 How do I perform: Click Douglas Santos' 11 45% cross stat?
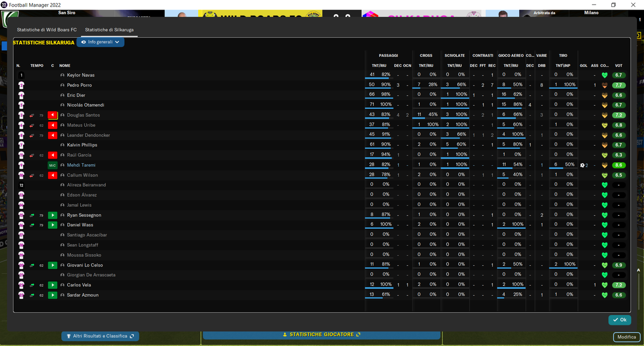(426, 115)
